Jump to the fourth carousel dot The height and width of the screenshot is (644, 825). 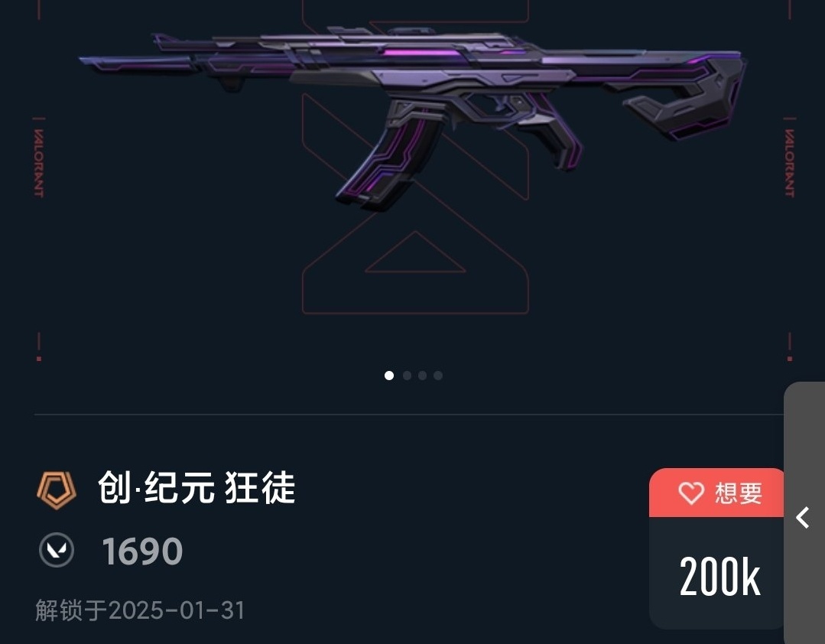[438, 375]
